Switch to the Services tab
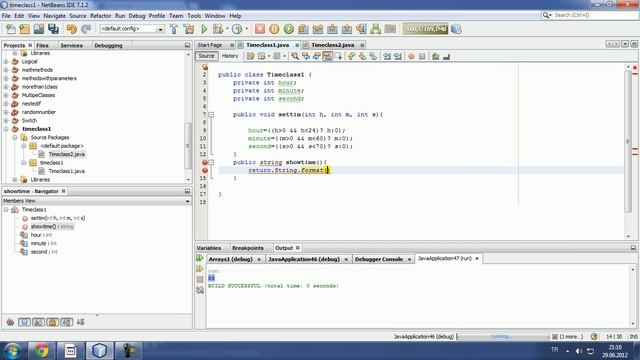 tap(71, 45)
